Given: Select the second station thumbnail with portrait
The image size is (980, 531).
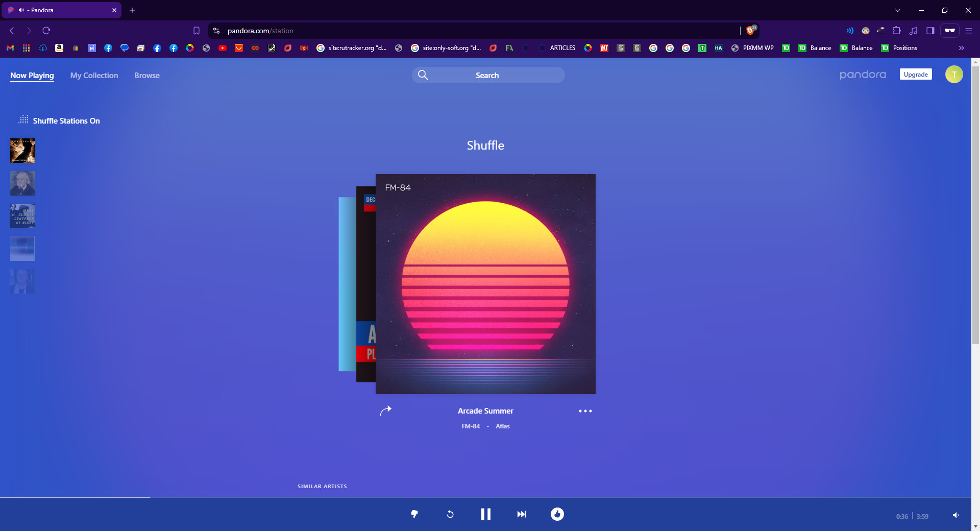Looking at the screenshot, I should [22, 183].
